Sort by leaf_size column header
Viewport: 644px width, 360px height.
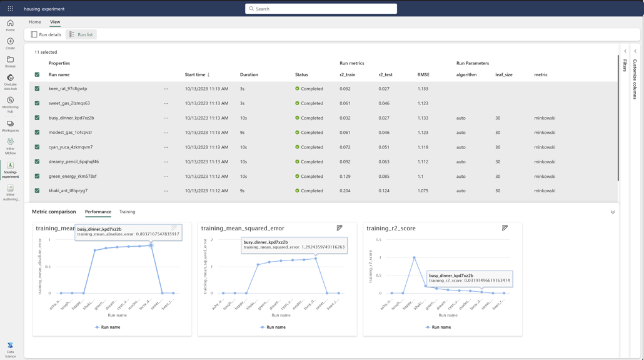[503, 75]
